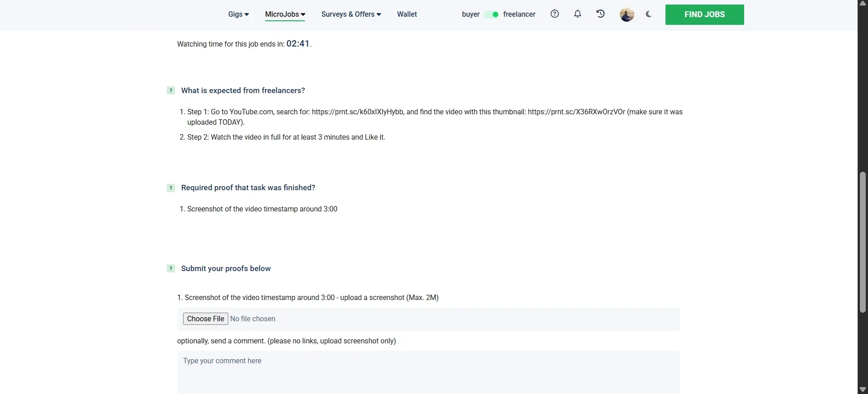
Task: Expand the Surveys & Offers dropdown
Action: point(351,14)
